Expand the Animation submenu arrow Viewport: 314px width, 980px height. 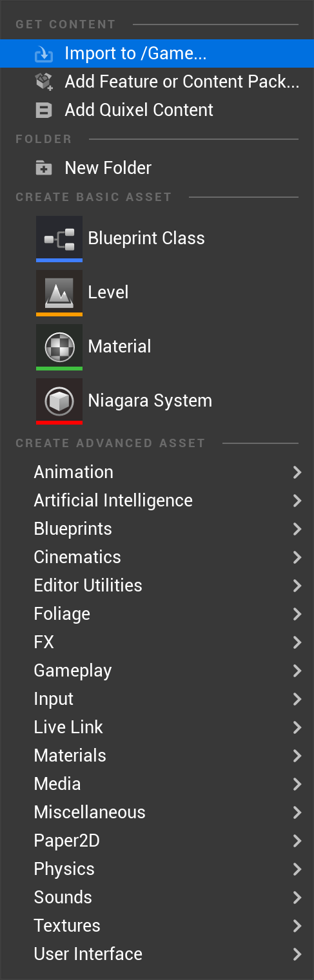(297, 472)
